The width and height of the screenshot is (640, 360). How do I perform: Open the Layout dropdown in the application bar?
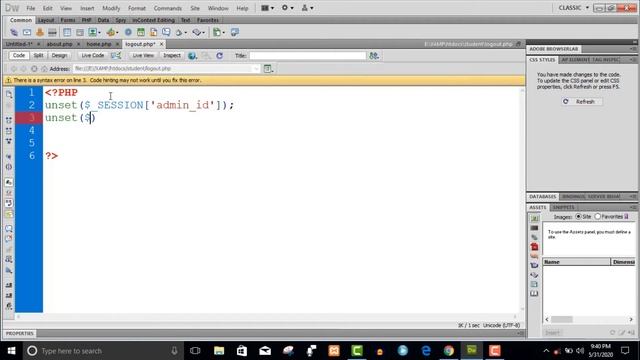267,8
